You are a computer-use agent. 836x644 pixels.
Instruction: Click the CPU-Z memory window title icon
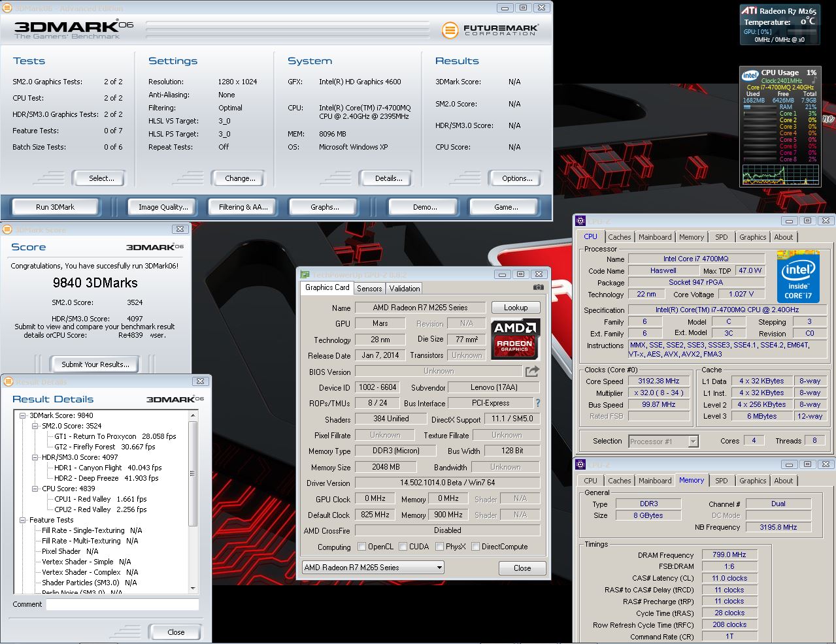click(580, 464)
